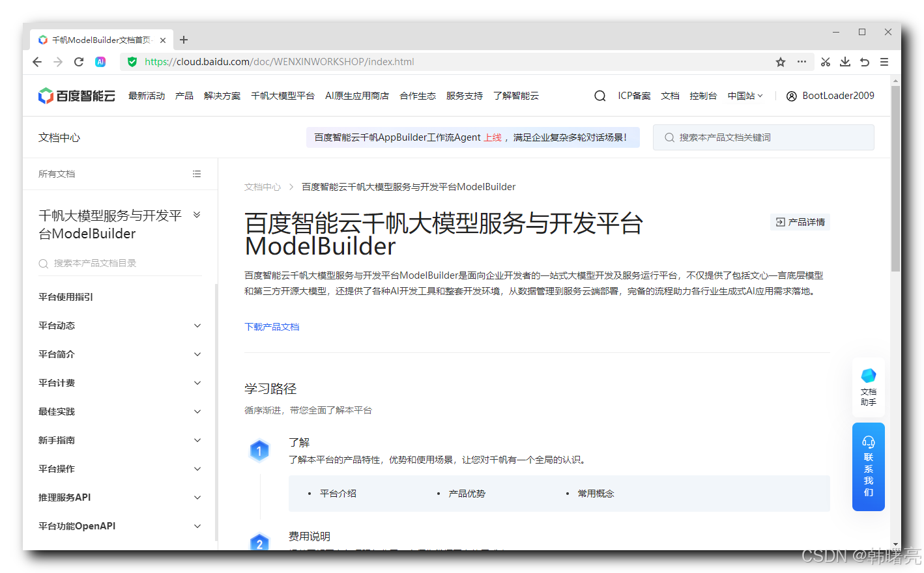Click the scrollbar down arrow
The height and width of the screenshot is (573, 924).
pyautogui.click(x=896, y=544)
